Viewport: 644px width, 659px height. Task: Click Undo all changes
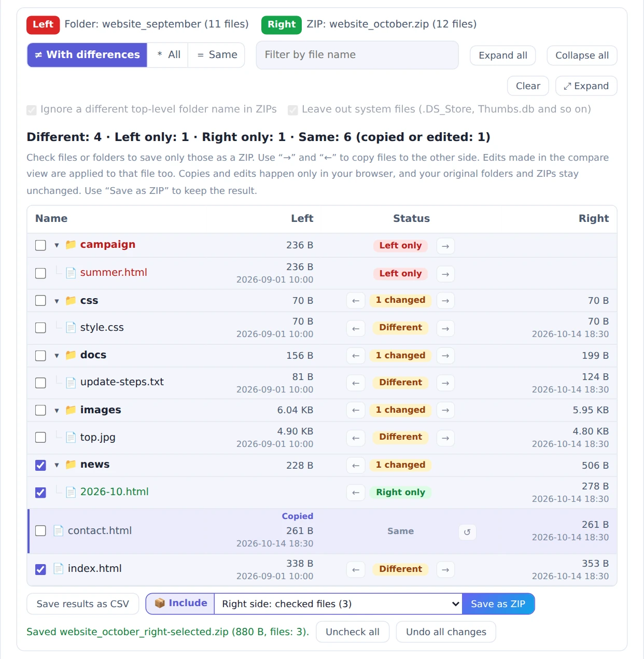click(x=446, y=632)
